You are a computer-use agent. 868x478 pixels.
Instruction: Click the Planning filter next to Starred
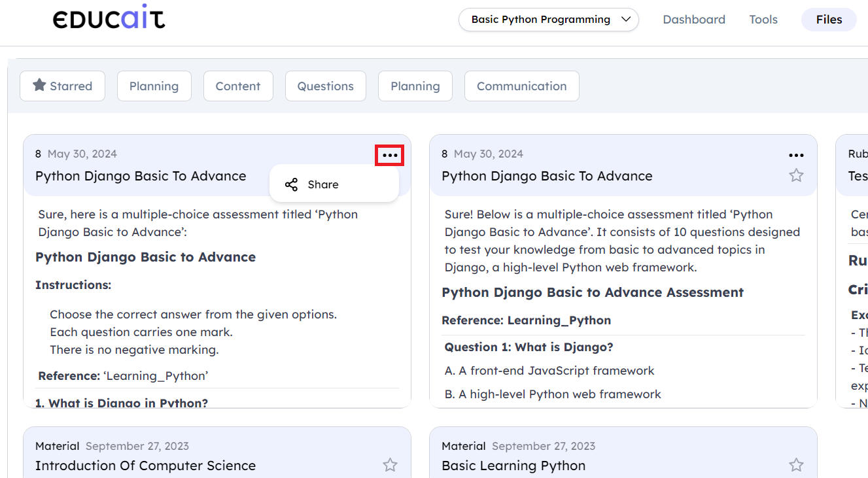click(x=154, y=86)
